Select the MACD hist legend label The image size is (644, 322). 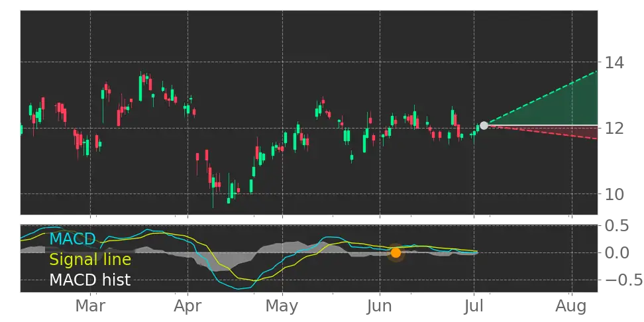90,280
